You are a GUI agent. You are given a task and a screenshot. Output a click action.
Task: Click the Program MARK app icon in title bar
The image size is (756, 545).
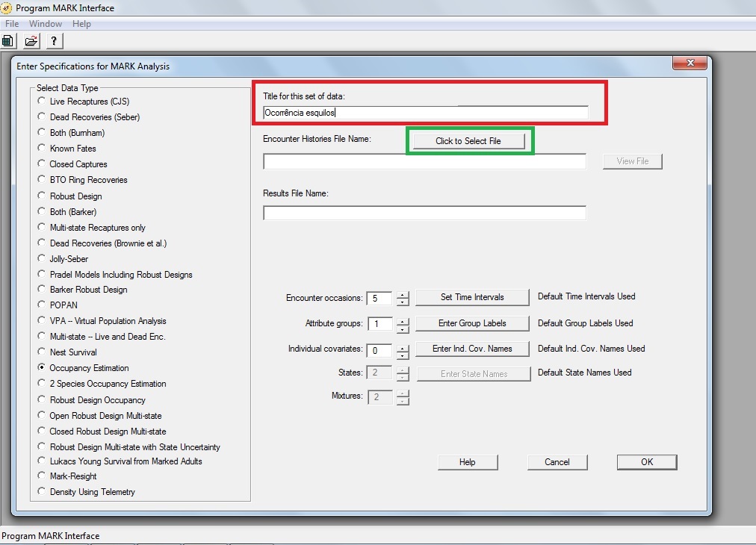6,7
